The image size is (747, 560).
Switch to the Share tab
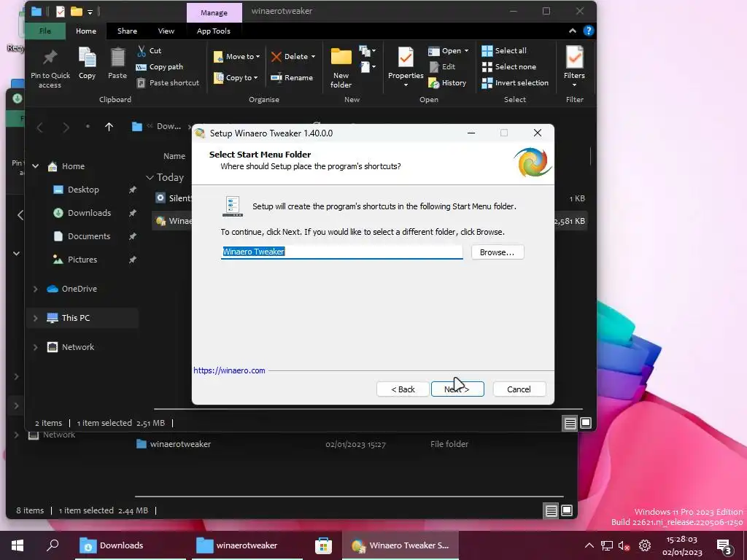point(127,31)
